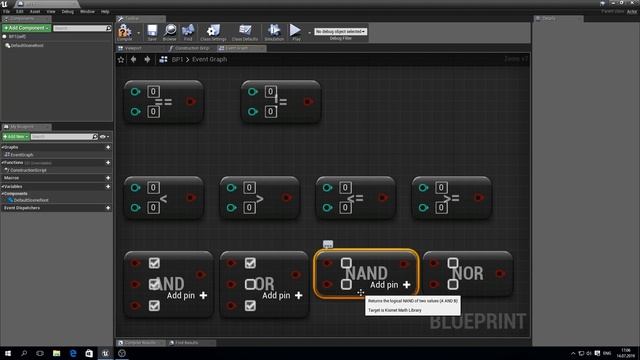This screenshot has width=640, height=360.
Task: Click Add pin on the OR node
Action: pyautogui.click(x=282, y=295)
